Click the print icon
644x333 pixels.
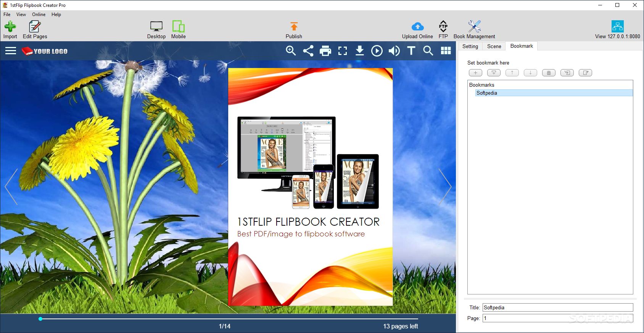pyautogui.click(x=325, y=51)
